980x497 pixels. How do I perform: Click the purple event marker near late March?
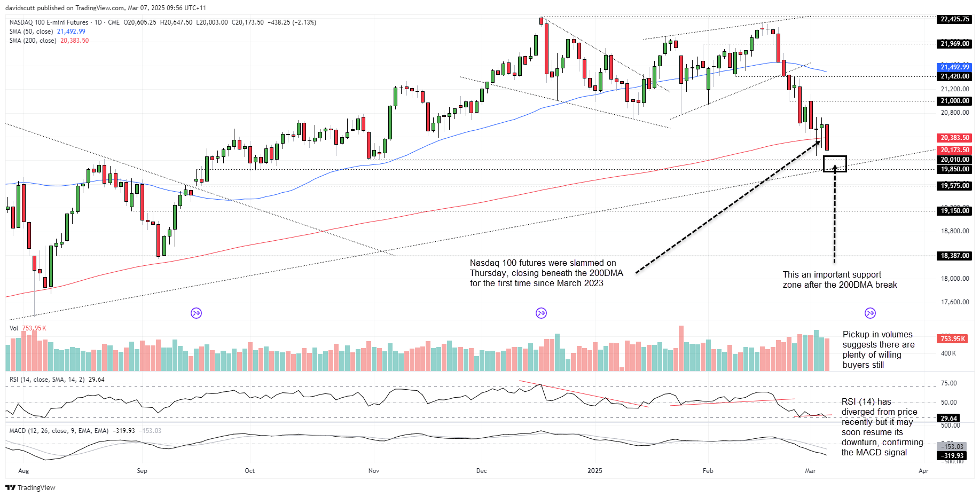tap(870, 313)
